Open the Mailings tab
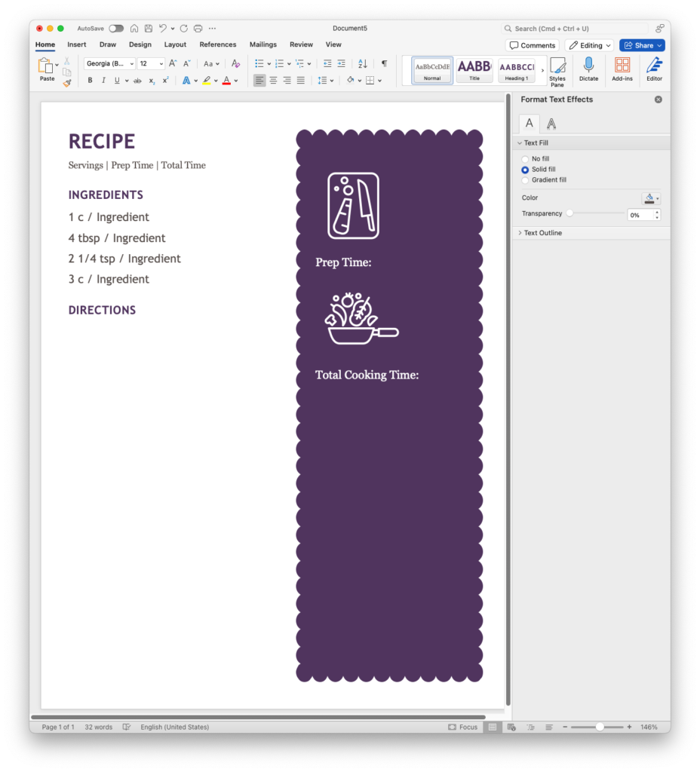The image size is (700, 772). point(262,44)
